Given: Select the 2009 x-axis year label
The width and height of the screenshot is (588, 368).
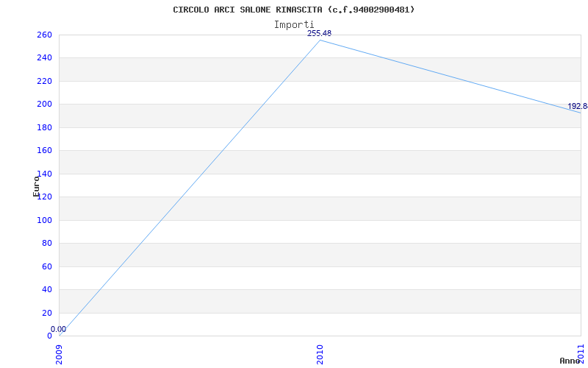Looking at the screenshot, I should click(60, 355).
